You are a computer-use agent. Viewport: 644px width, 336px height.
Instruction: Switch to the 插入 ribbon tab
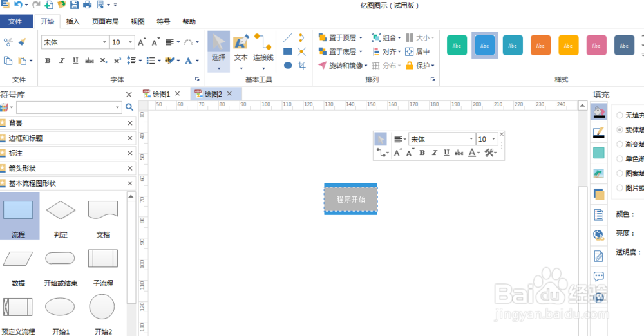[x=73, y=21]
